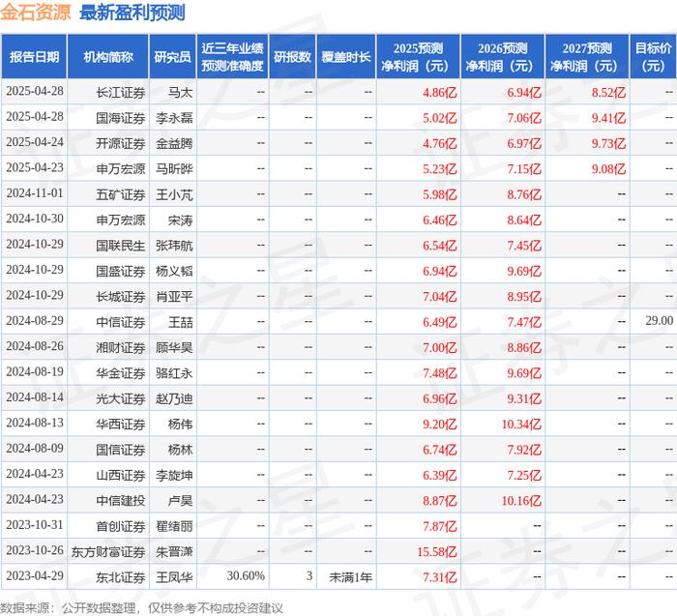Click report date 2024-08-13
677x616 pixels.
35,423
